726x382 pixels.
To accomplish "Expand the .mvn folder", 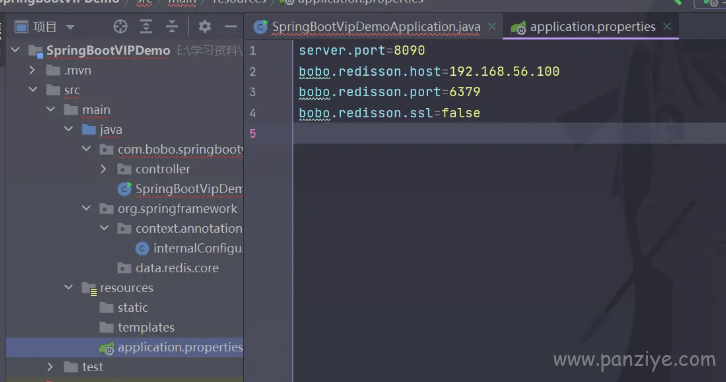I will tap(32, 70).
